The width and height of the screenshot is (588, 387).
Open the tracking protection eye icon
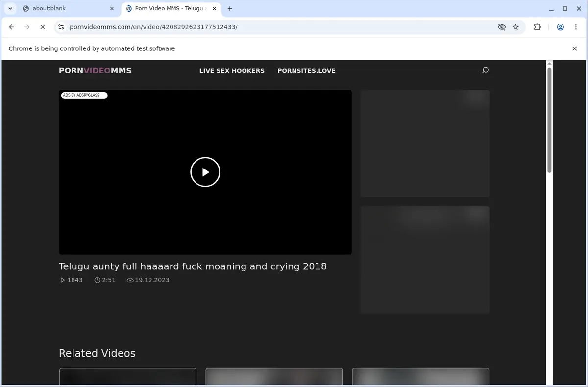click(x=502, y=27)
